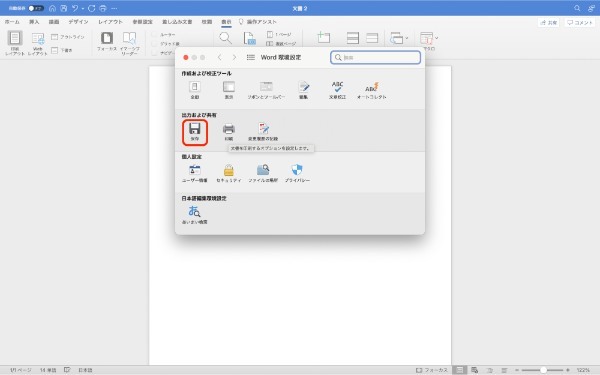The height and width of the screenshot is (375, 600).
Task: Open the View (表示) preferences icon
Action: [228, 90]
